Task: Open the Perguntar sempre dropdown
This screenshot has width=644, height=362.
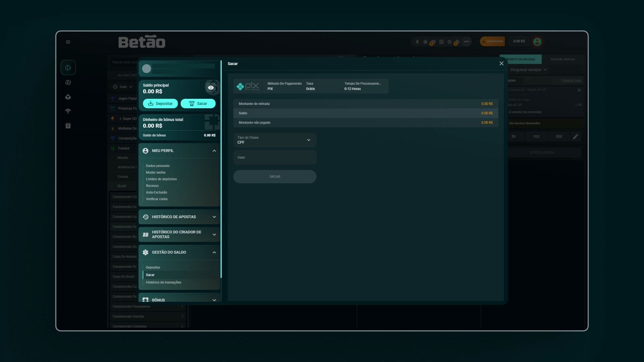Action: [528, 70]
